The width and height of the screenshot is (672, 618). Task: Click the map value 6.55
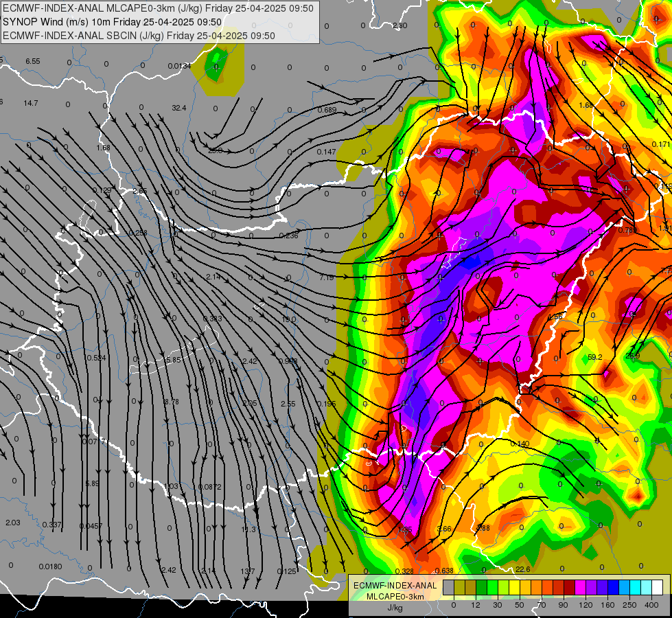(32, 61)
